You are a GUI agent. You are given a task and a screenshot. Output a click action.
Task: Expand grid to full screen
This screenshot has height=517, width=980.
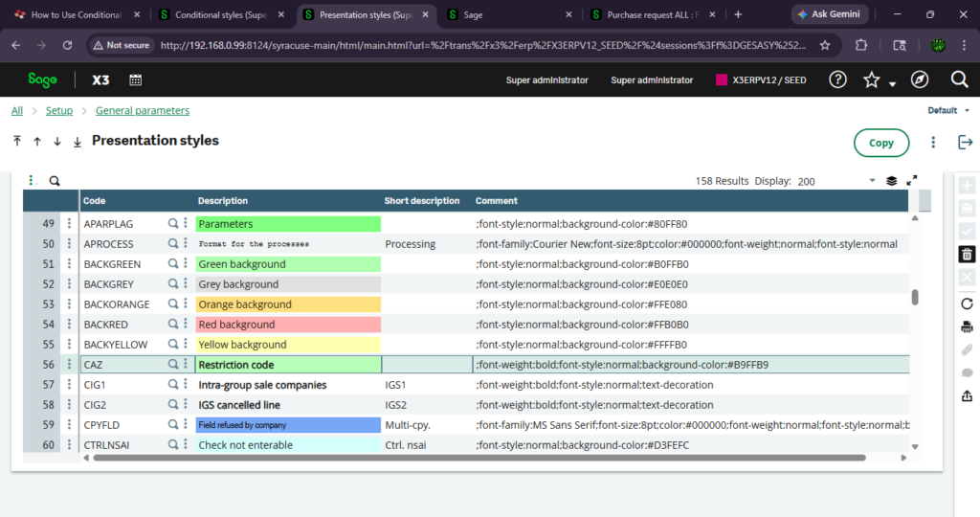912,181
